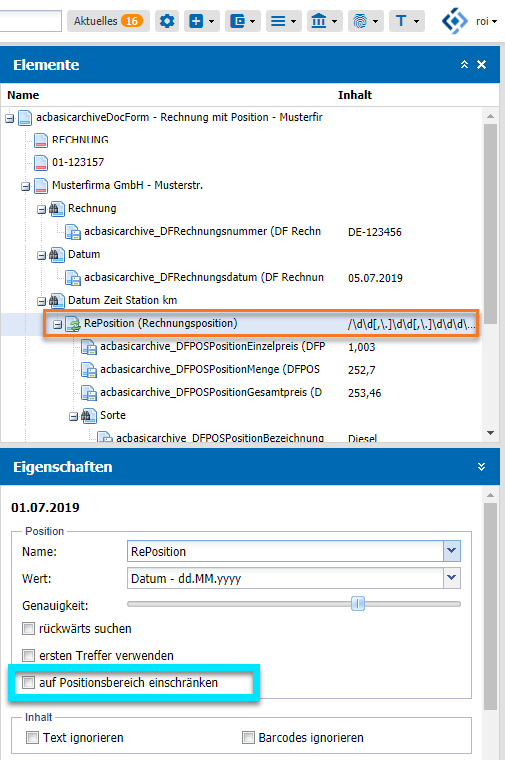Tick auf Positionsbereich einschränken checkbox
505x760 pixels.
point(29,683)
